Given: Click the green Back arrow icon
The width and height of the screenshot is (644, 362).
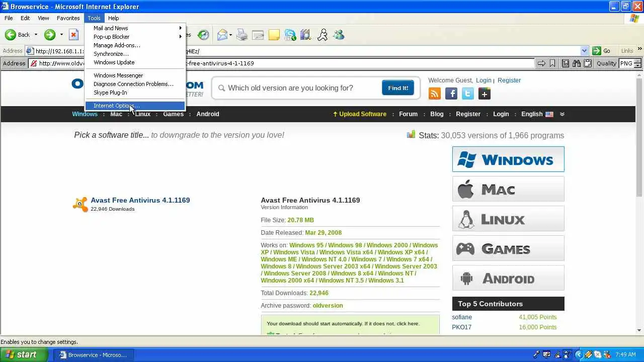Looking at the screenshot, I should [x=11, y=35].
